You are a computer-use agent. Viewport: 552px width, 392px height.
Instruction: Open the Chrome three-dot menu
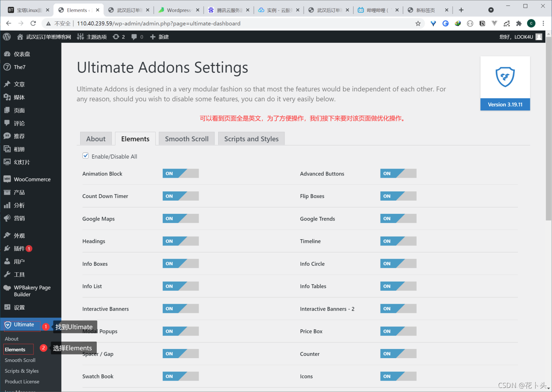point(543,24)
